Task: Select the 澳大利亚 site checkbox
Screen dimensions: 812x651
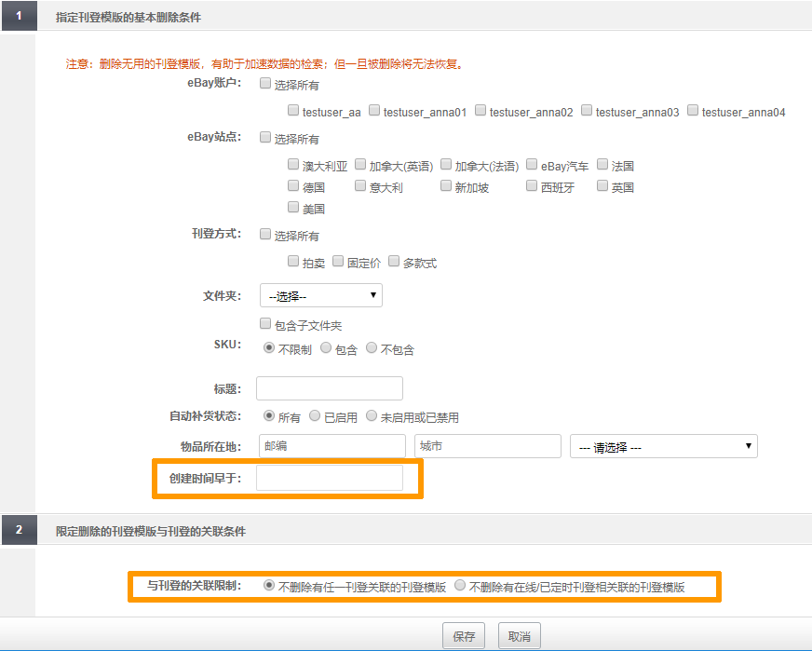Action: tap(293, 164)
